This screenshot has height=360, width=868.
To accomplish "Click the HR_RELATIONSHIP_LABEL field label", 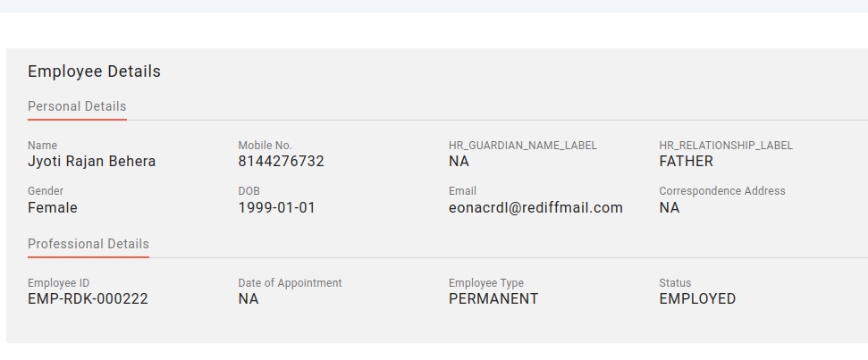I will (x=726, y=146).
